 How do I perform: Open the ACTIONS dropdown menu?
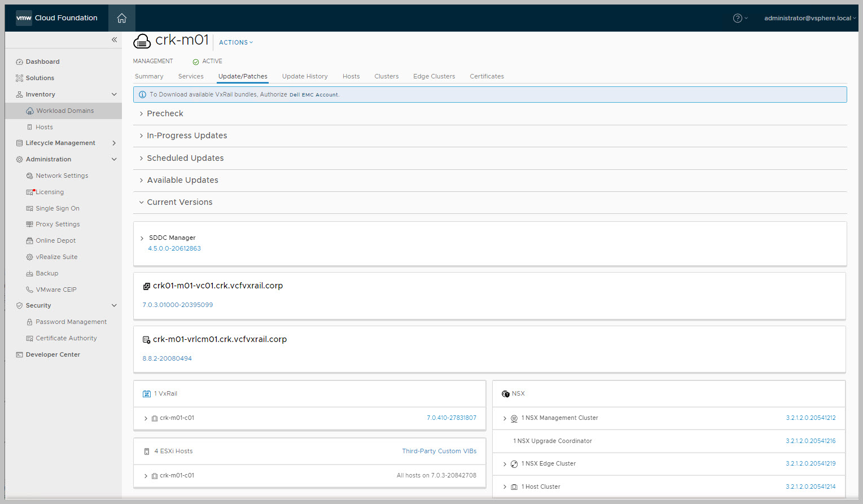coord(236,42)
